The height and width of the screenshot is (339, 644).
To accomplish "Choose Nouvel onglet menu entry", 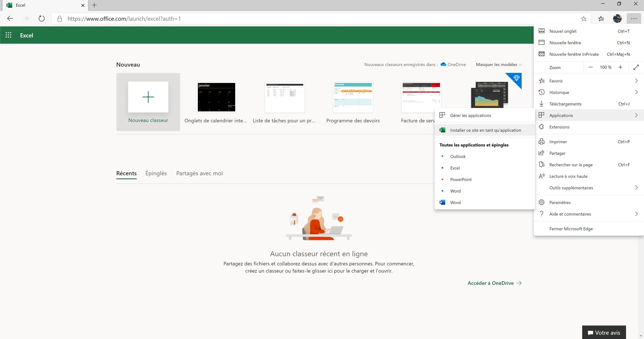I will coord(589,31).
